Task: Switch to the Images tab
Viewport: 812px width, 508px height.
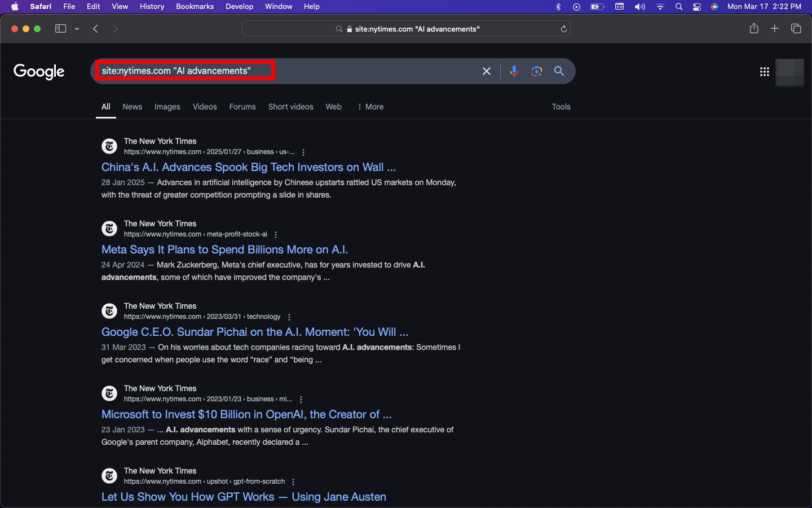Action: (x=167, y=107)
